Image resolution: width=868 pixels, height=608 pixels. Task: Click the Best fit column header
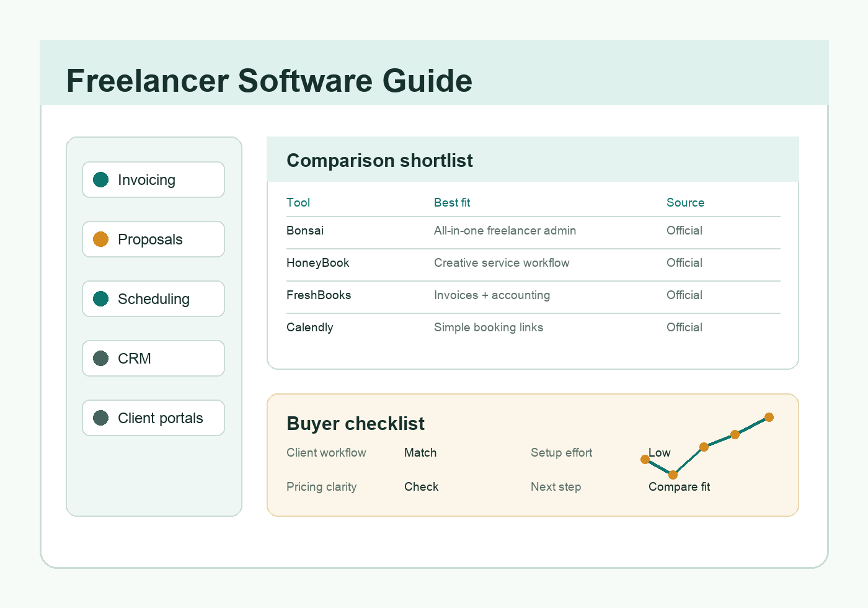452,203
